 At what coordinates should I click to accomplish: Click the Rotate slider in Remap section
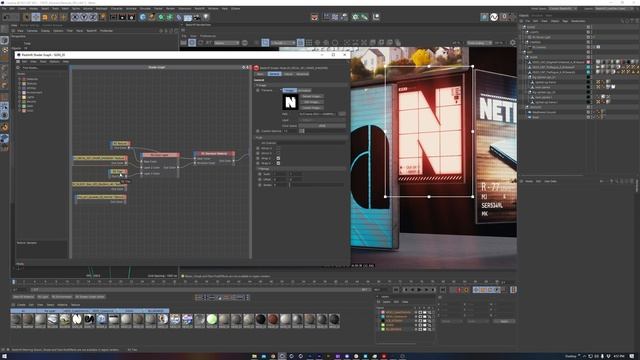(316, 185)
